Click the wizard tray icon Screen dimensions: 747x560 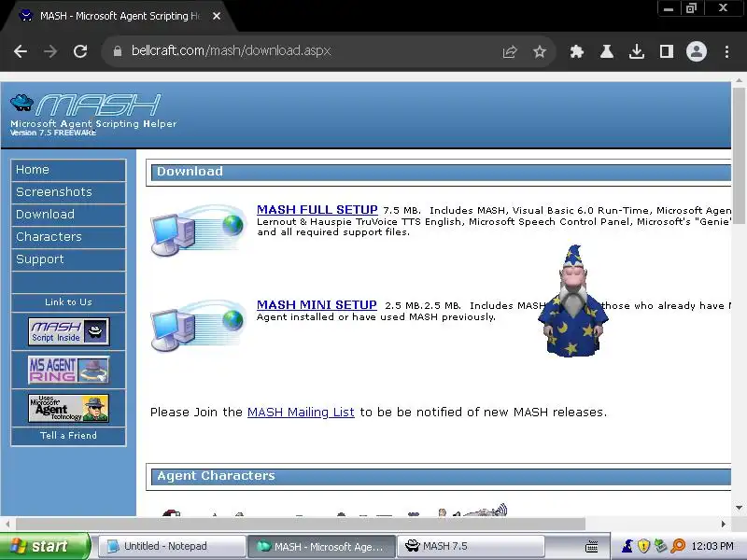point(627,546)
